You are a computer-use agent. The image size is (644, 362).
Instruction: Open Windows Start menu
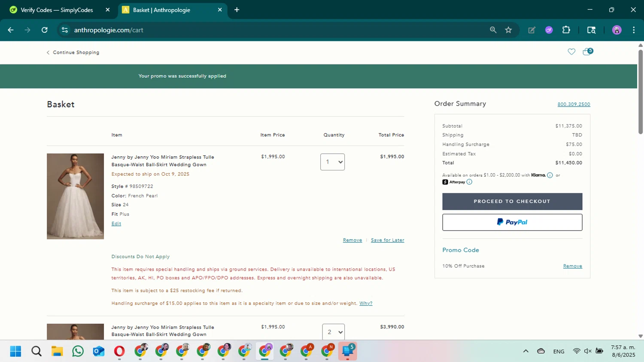click(x=15, y=351)
